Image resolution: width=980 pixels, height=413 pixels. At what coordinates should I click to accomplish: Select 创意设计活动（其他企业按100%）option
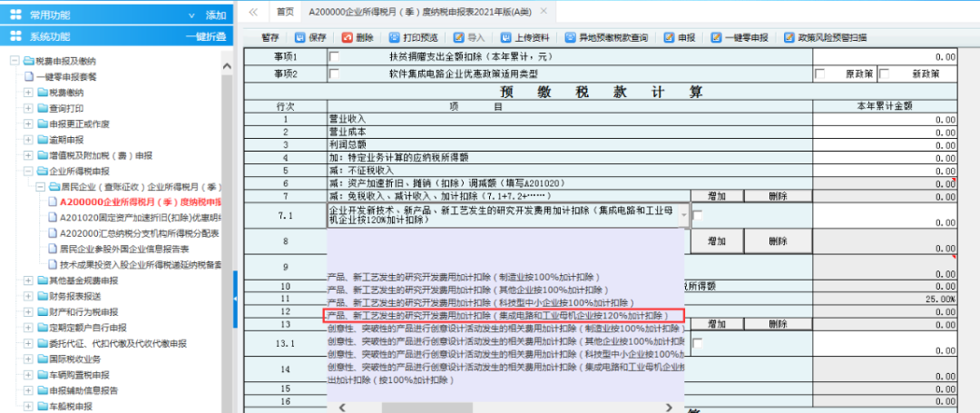point(505,342)
